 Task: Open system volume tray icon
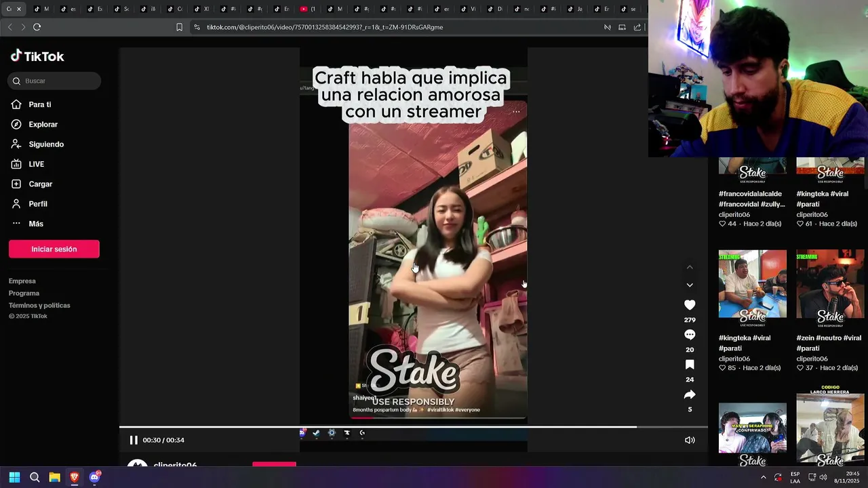(823, 477)
